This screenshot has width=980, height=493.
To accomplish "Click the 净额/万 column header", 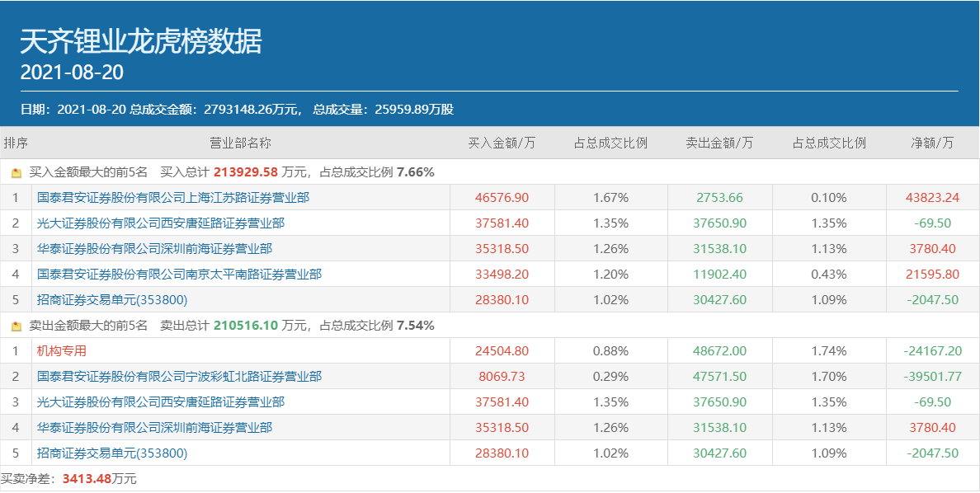I will pos(932,143).
